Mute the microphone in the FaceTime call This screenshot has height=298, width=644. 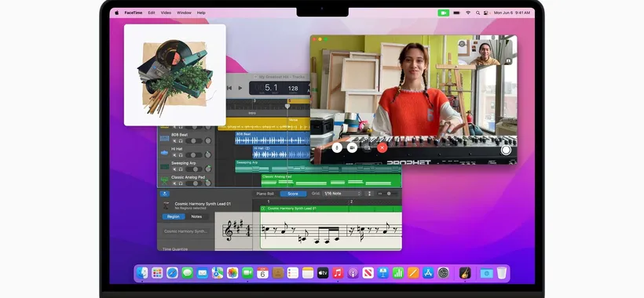pos(337,147)
